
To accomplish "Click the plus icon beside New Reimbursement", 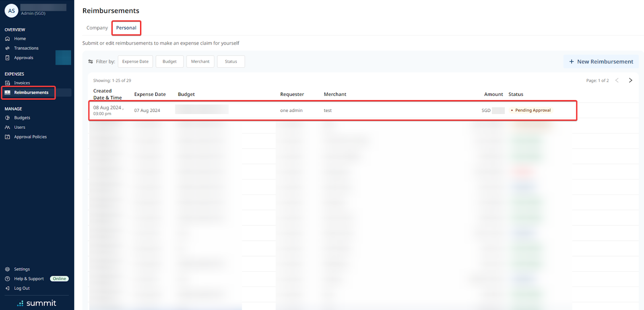I will (x=572, y=62).
